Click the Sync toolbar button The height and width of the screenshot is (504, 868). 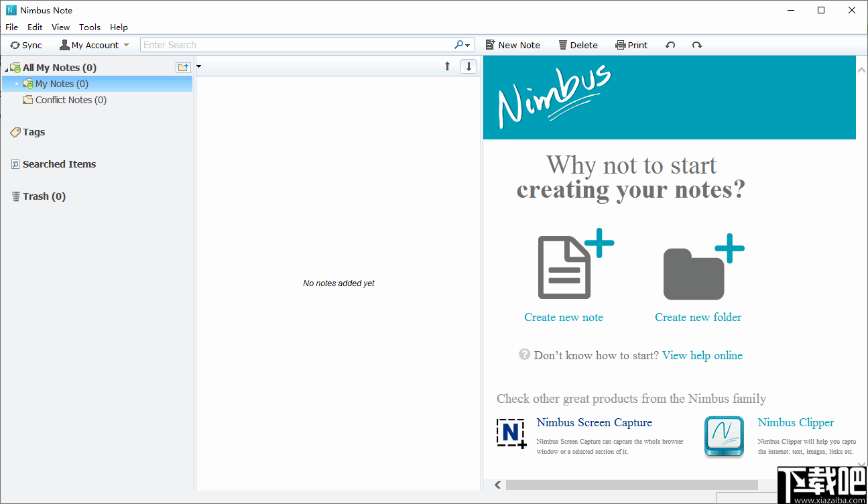tap(26, 45)
